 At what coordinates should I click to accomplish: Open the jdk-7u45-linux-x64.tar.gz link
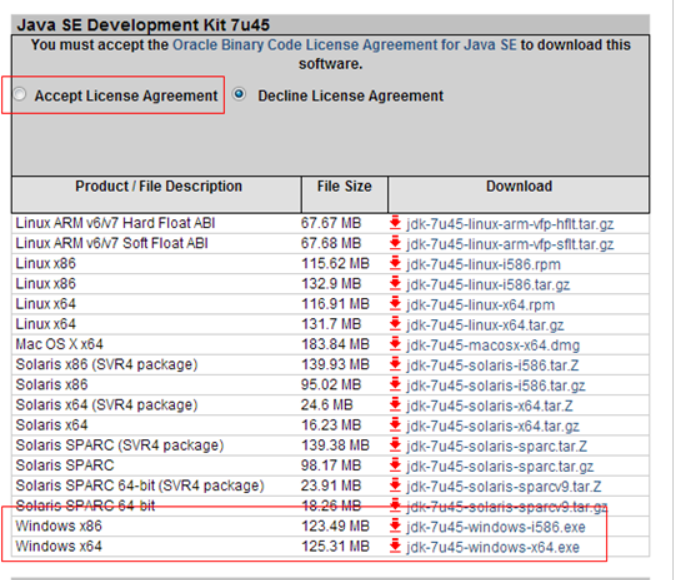[485, 325]
